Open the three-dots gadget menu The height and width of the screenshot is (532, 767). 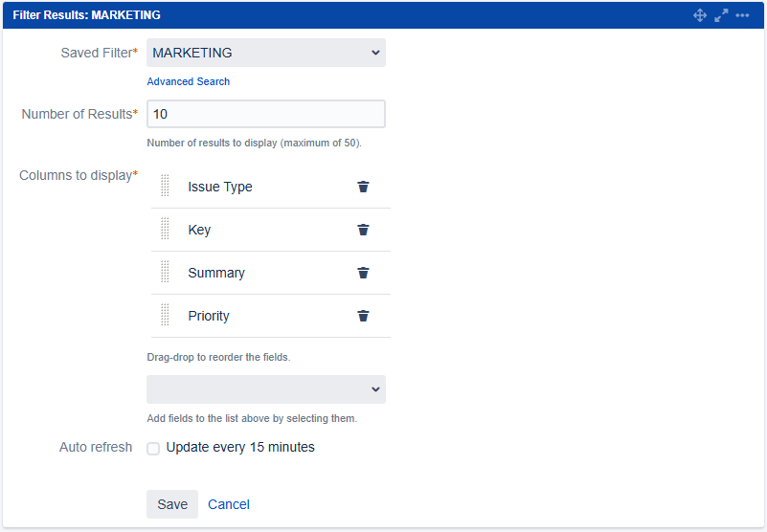(742, 15)
